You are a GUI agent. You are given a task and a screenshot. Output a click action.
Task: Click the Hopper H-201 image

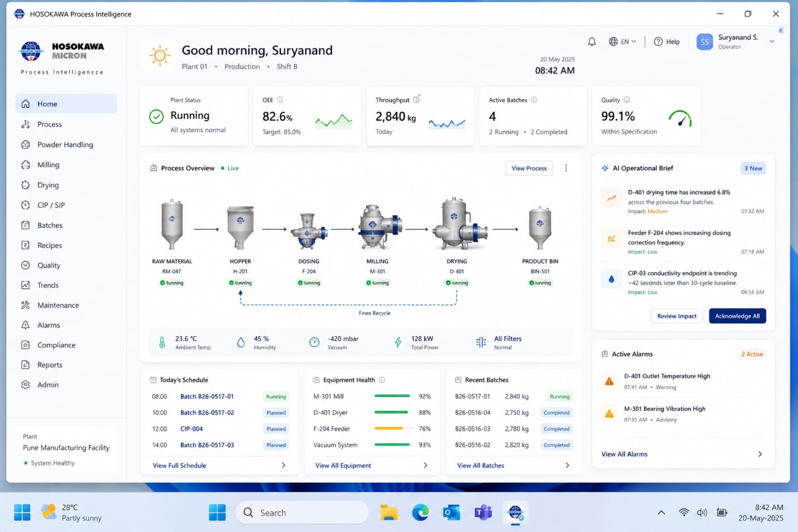(x=240, y=227)
